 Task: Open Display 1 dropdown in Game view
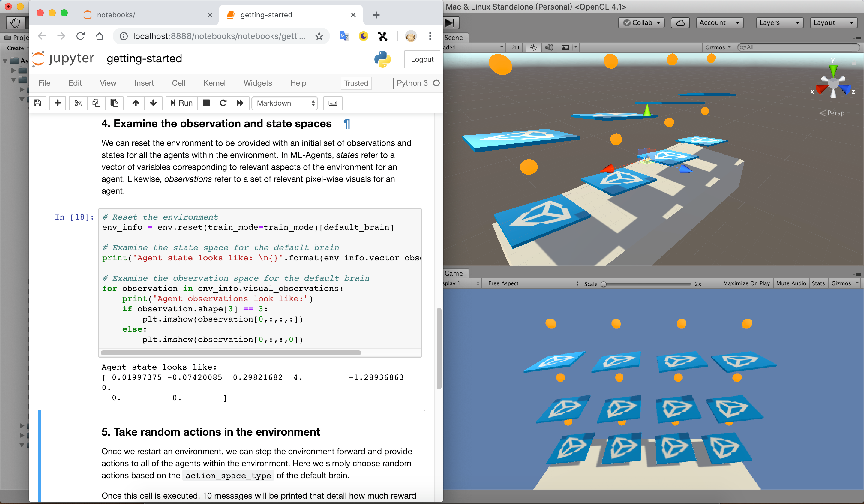point(462,283)
